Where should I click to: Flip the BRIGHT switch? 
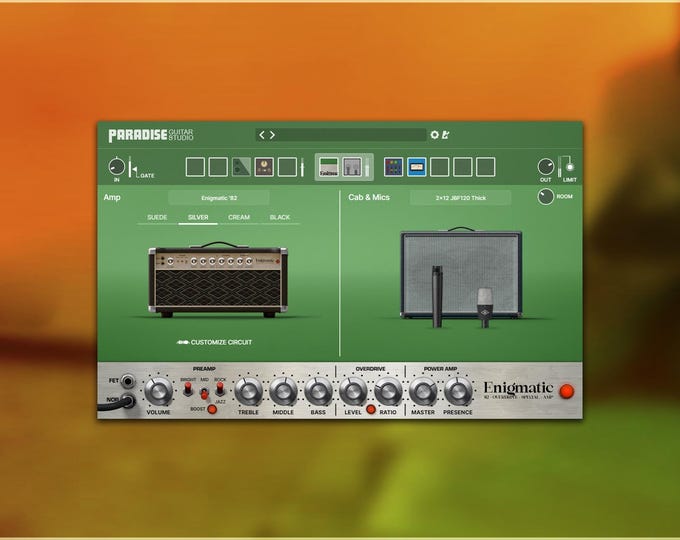pos(188,389)
